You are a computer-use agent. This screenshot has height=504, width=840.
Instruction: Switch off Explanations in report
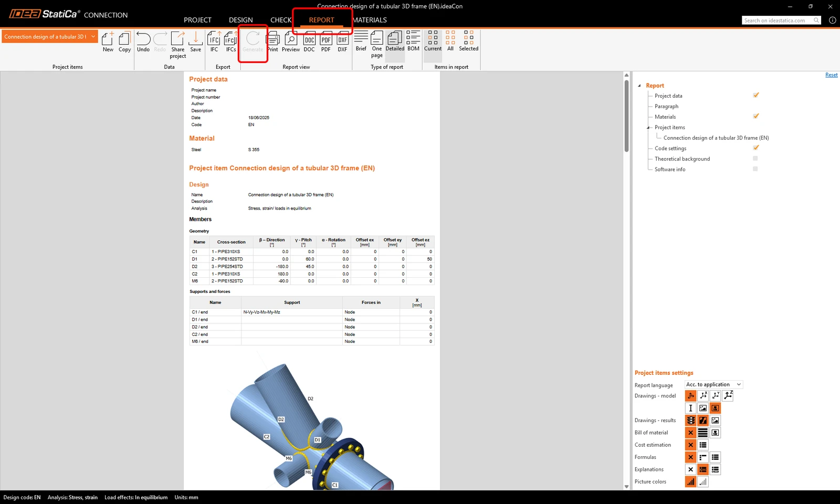[x=691, y=469]
